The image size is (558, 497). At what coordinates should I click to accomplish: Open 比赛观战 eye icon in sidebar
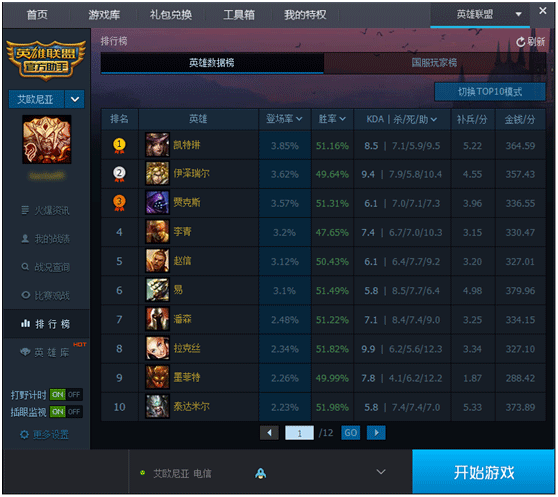click(x=25, y=295)
